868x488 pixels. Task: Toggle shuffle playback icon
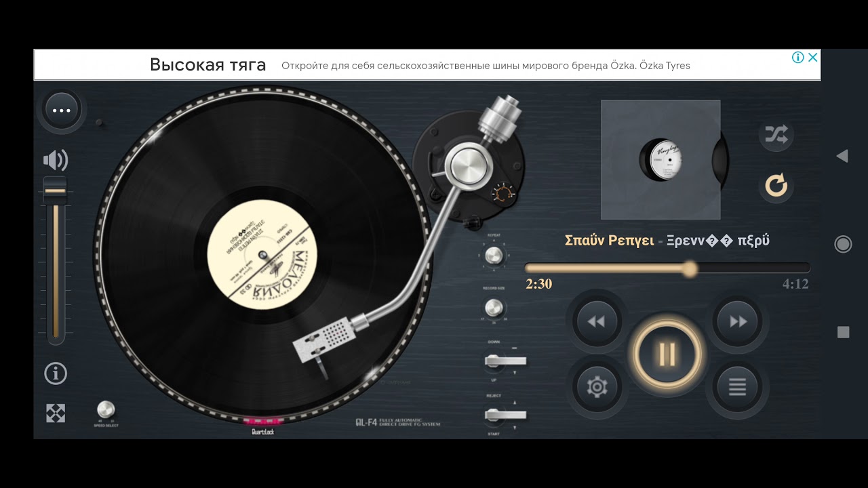776,134
